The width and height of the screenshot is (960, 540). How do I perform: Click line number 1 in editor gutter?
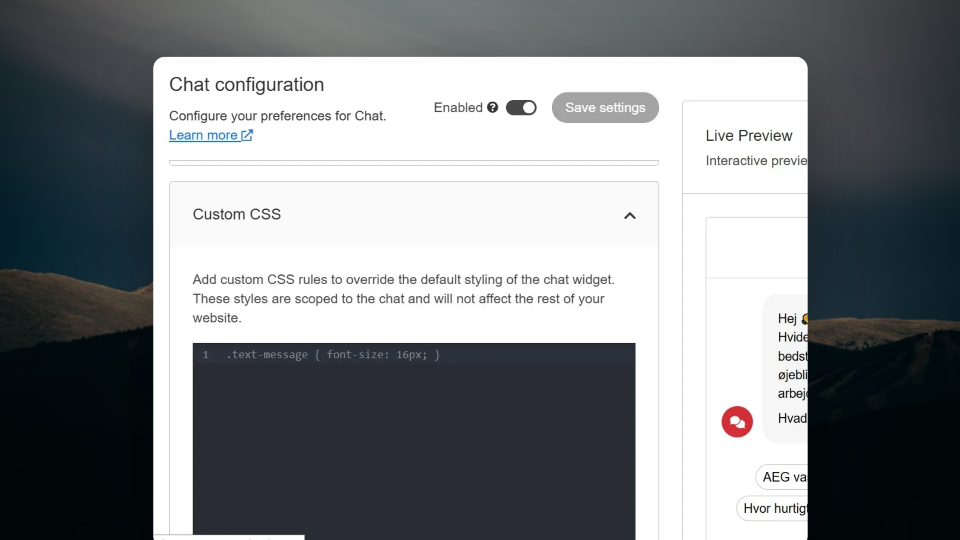tap(206, 354)
